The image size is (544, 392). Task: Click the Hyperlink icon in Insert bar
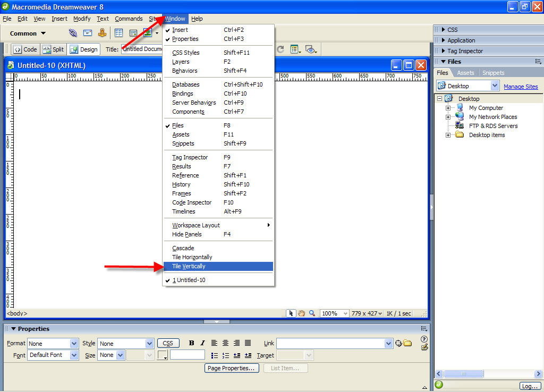click(x=73, y=33)
